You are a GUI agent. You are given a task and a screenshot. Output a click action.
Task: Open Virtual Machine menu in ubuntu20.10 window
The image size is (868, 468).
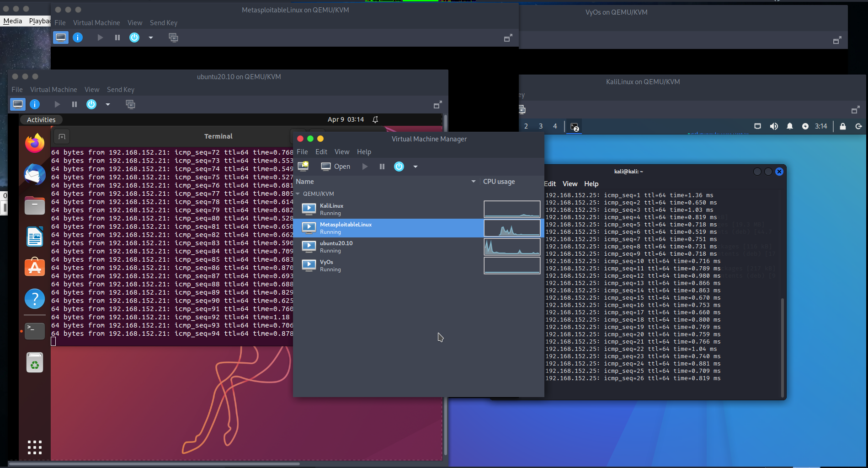[53, 90]
